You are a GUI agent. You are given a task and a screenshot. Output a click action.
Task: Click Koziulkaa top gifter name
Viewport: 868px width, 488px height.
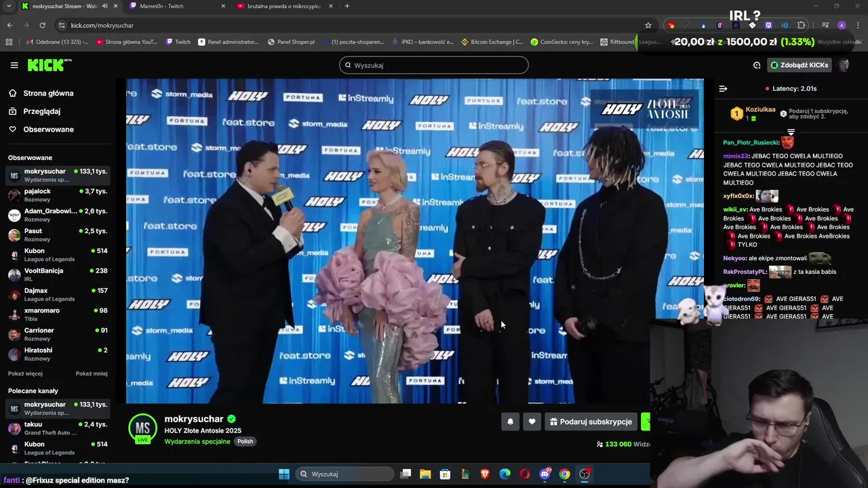(760, 109)
